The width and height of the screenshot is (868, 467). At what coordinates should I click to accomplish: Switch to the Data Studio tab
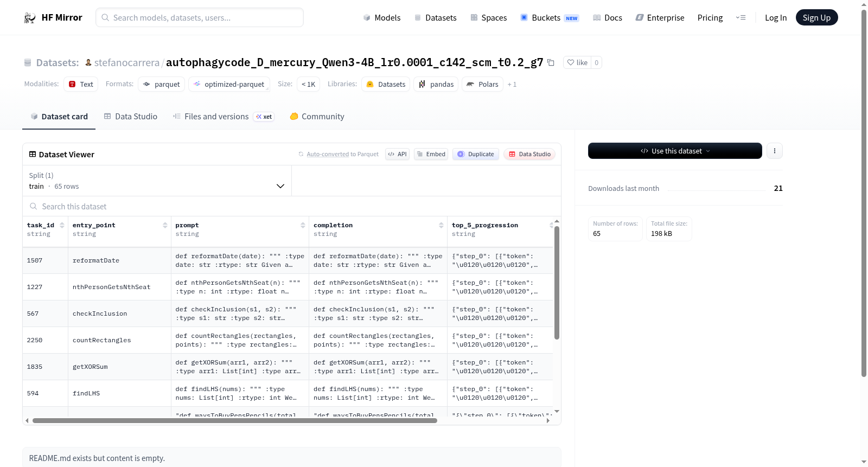tap(131, 116)
